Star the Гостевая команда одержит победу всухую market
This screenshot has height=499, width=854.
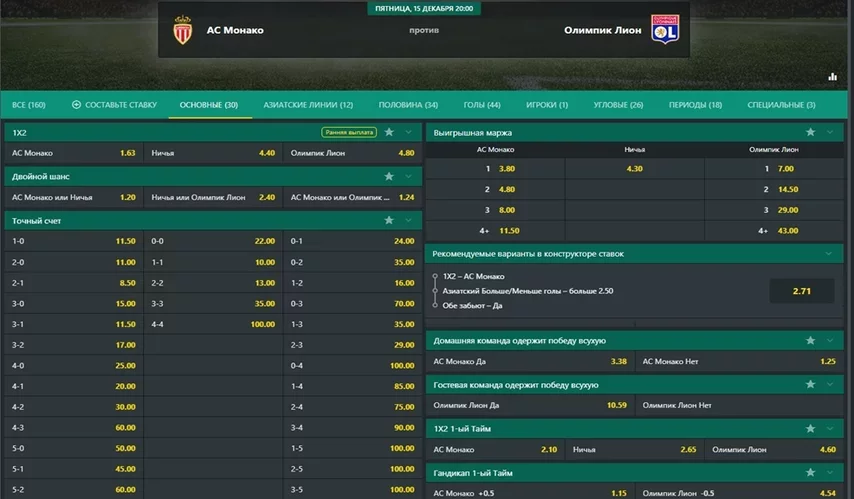pyautogui.click(x=810, y=385)
